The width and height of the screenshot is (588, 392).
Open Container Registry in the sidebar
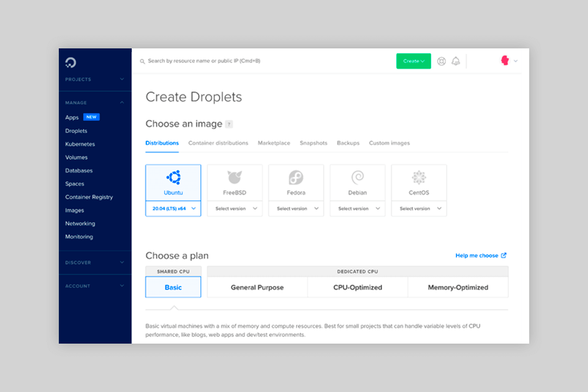[89, 197]
